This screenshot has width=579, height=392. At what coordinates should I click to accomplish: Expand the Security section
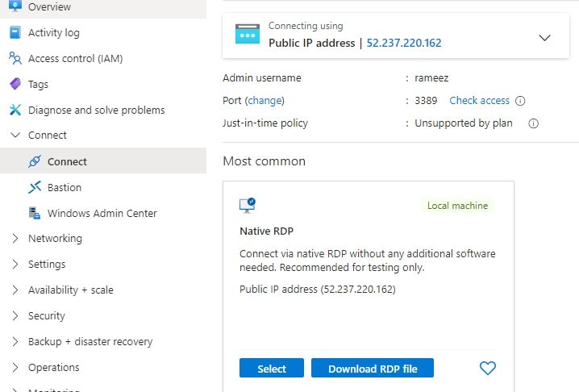(15, 316)
